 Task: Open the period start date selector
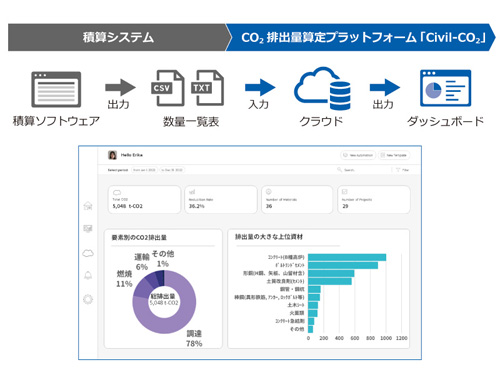(144, 170)
